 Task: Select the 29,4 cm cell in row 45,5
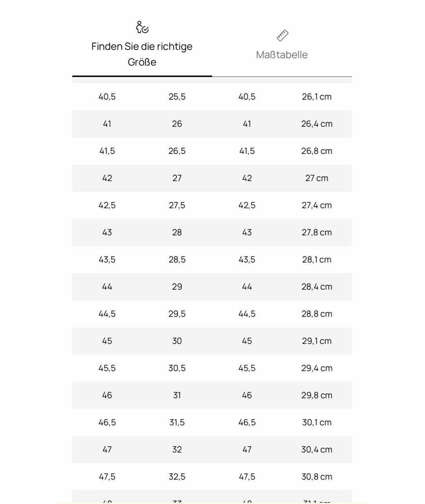317,369
